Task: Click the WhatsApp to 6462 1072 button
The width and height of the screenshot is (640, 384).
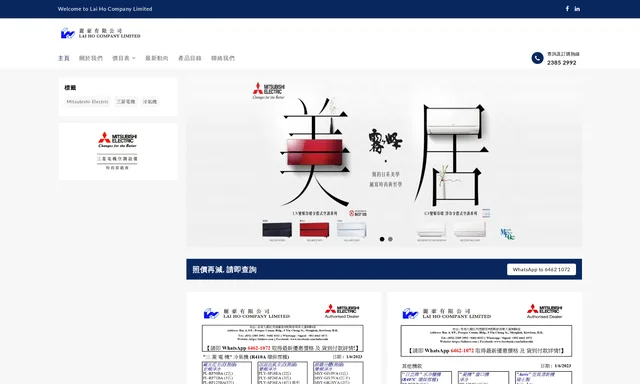Action: (x=541, y=269)
